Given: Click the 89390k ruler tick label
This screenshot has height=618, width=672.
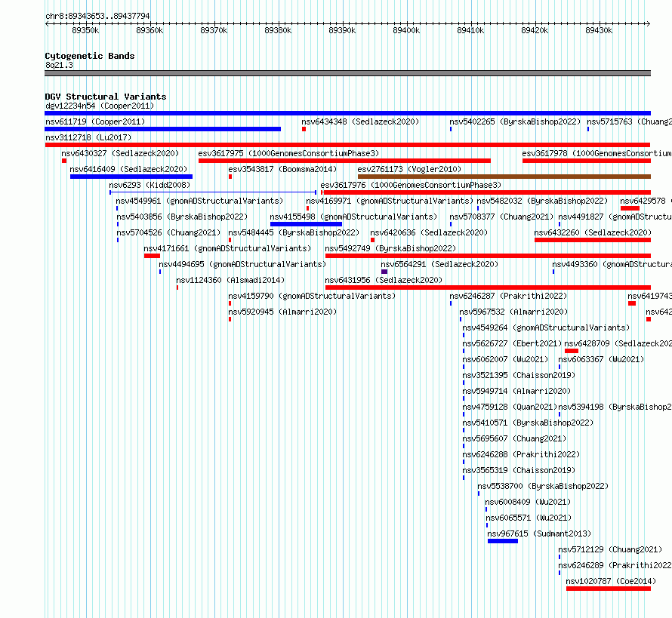Looking at the screenshot, I should 342,31.
